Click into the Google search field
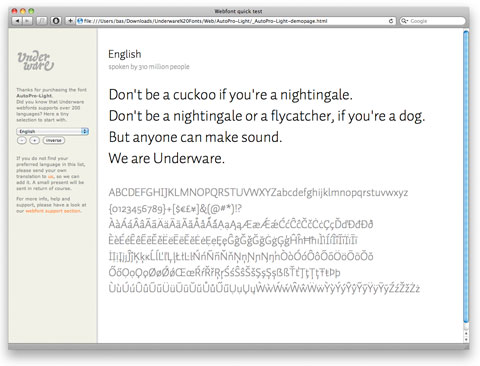This screenshot has width=480, height=366. click(432, 21)
